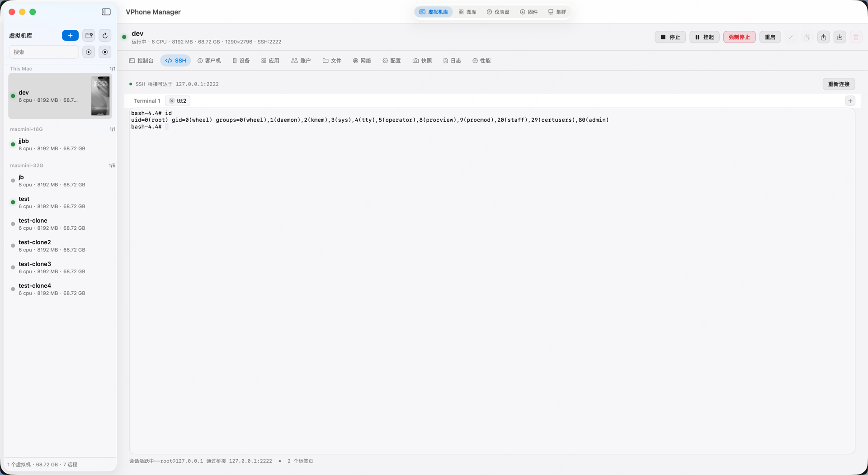Screen dimensions: 868x475
Task: Close the ttt2 terminal tab
Action: [x=172, y=101]
